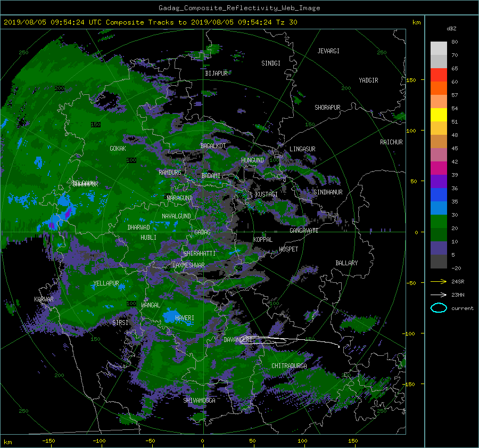The height and width of the screenshot is (448, 479).
Task: Select the SINDHANUR city label
Action: click(328, 192)
